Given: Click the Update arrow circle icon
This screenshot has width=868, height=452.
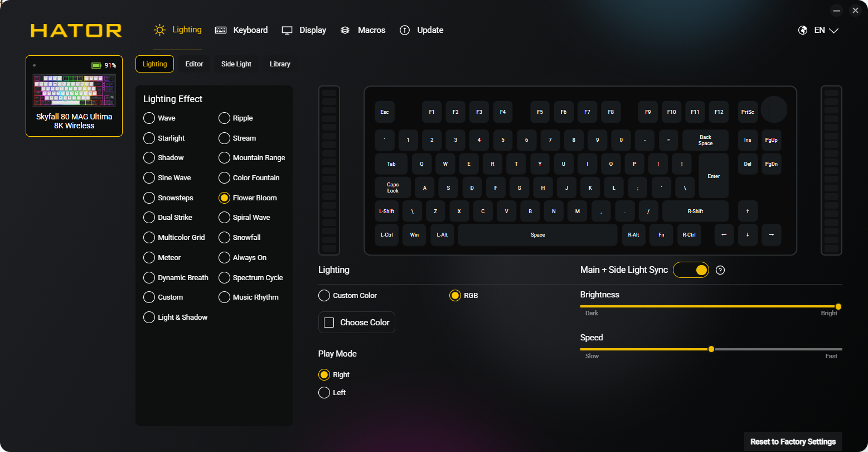Looking at the screenshot, I should point(405,30).
